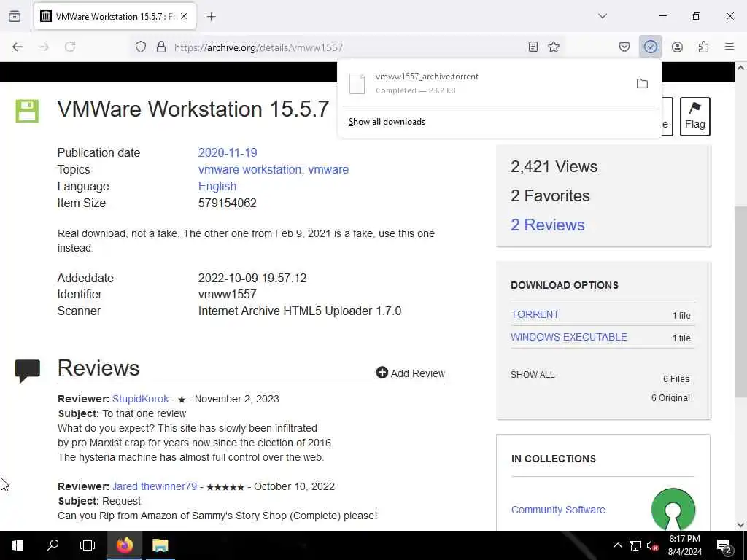Bookmark this page with star icon
The image size is (747, 560).
[554, 47]
